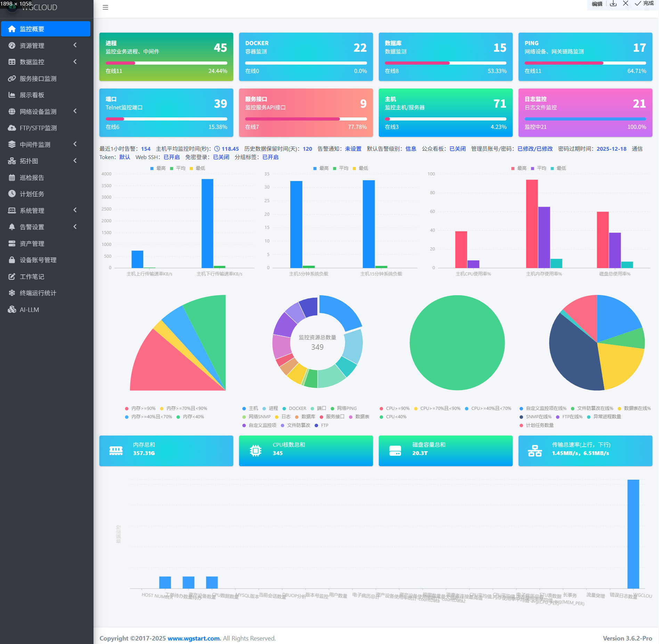Image resolution: width=659 pixels, height=644 pixels.
Task: Expand the 资源管理 submenu chevron
Action: coord(75,45)
